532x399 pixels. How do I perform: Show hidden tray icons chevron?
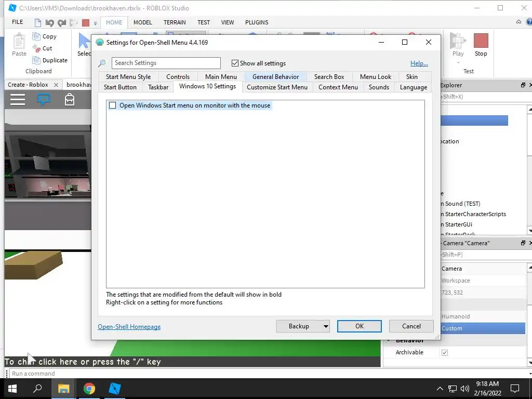(440, 389)
